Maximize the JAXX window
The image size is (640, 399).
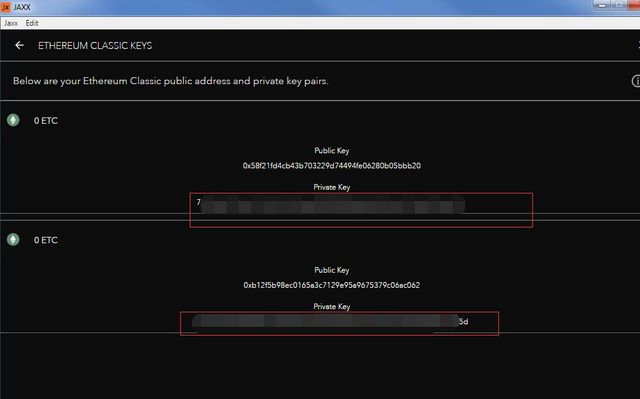point(619,5)
